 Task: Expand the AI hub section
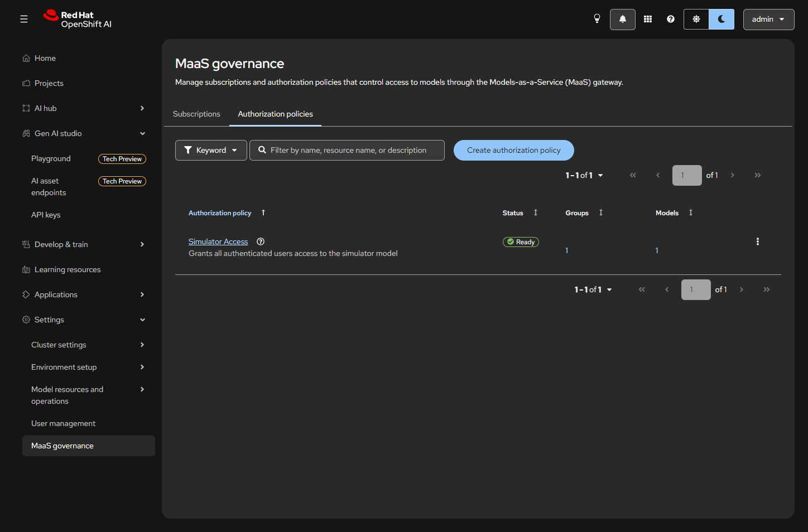click(89, 108)
